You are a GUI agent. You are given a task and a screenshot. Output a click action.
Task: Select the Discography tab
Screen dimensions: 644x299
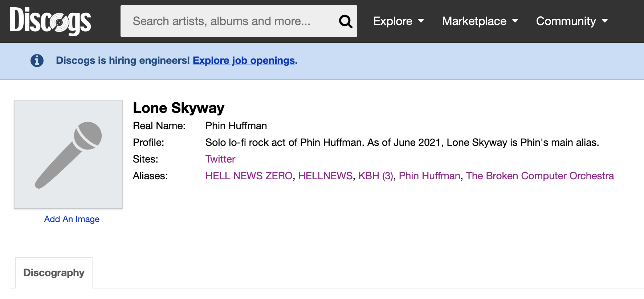pyautogui.click(x=54, y=273)
